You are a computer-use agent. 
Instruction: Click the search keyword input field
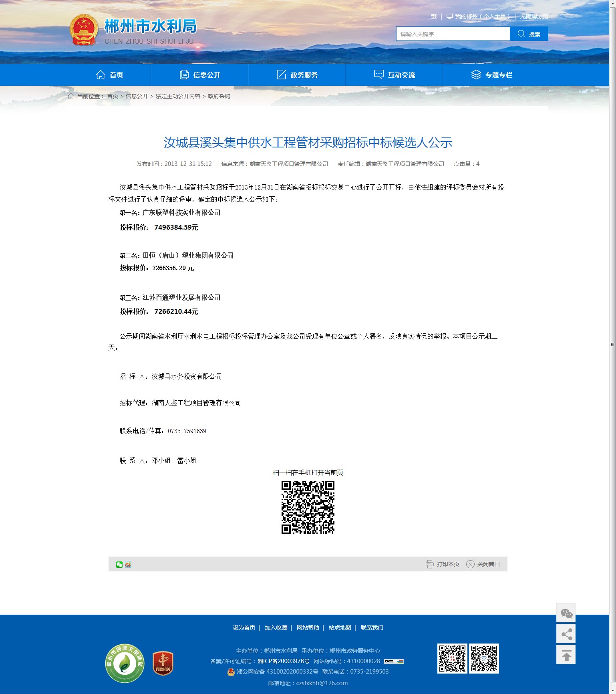(453, 34)
